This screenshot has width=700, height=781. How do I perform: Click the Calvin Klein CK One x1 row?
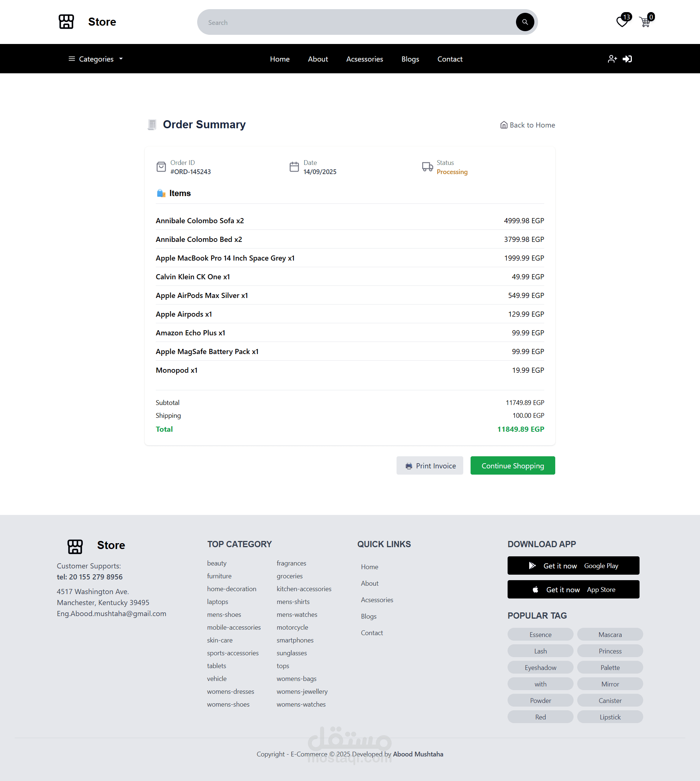coord(350,277)
